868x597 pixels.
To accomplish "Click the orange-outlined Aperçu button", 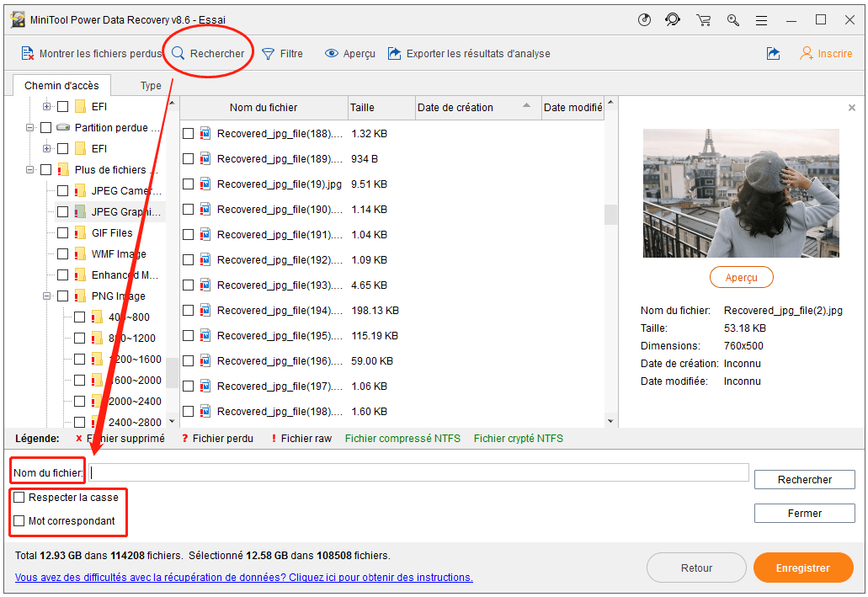I will coord(741,278).
